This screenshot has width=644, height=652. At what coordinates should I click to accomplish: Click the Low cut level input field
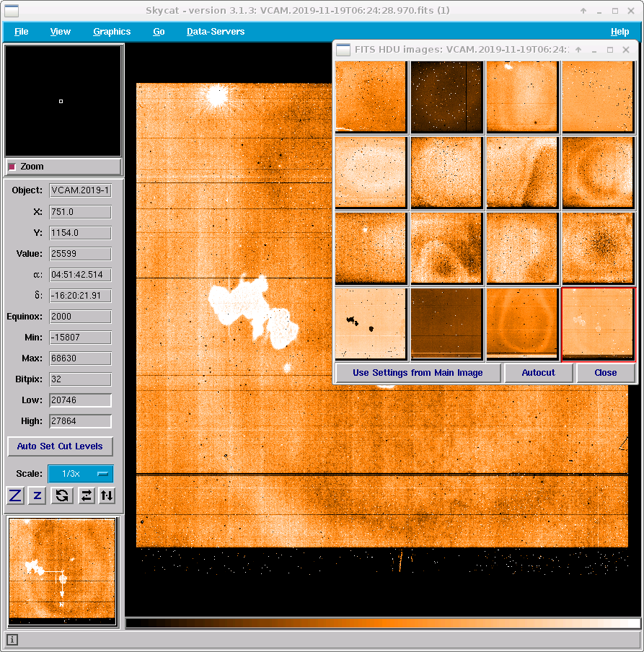(x=80, y=400)
